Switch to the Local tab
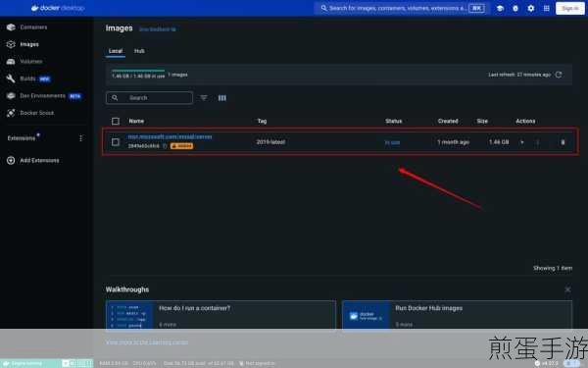Viewport: 588px width, 368px height. click(116, 51)
